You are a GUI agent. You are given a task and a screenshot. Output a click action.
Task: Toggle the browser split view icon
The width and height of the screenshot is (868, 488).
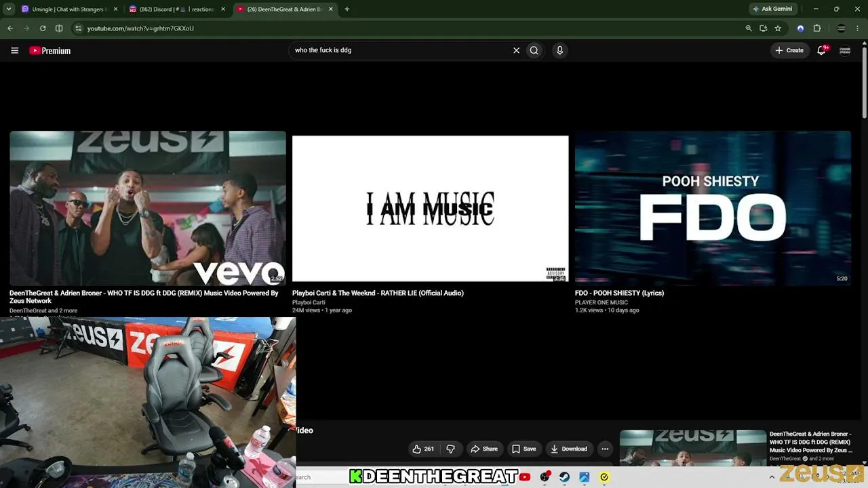point(59,28)
